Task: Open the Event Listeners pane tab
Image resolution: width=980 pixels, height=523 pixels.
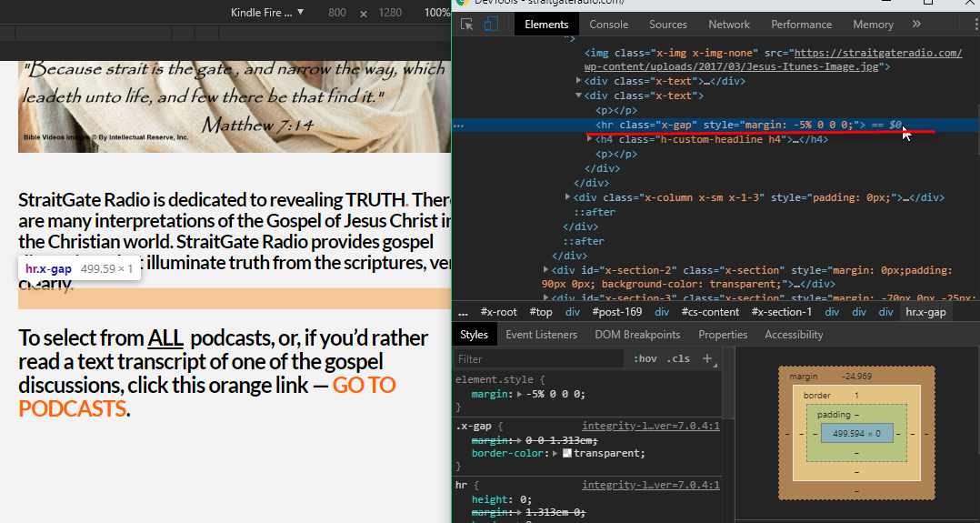Action: point(541,335)
